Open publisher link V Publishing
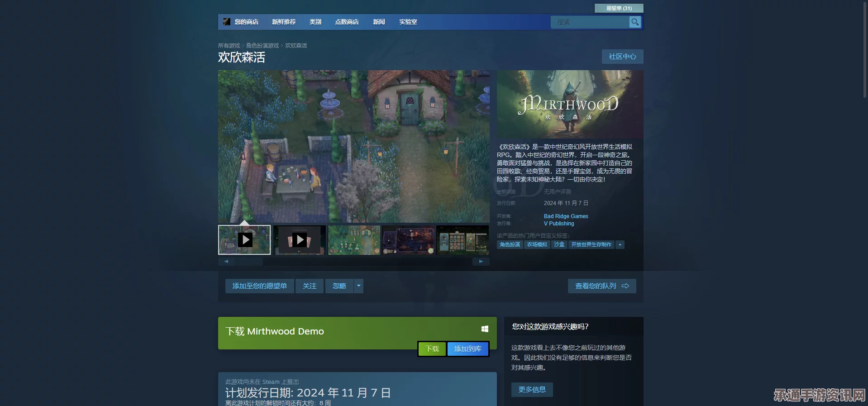Image resolution: width=868 pixels, height=406 pixels. (559, 224)
